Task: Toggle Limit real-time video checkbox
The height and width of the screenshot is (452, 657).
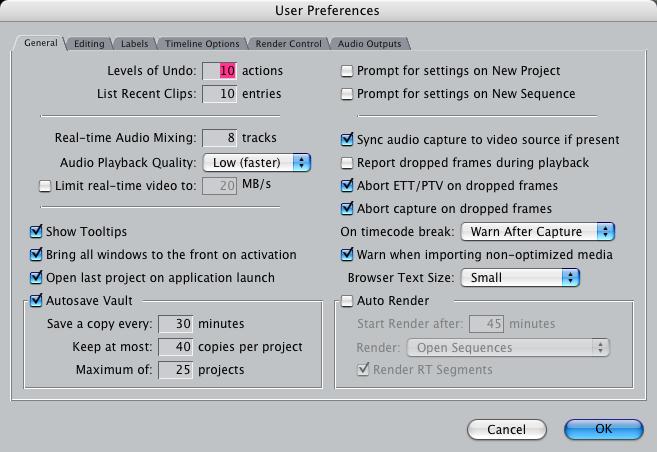Action: 45,186
